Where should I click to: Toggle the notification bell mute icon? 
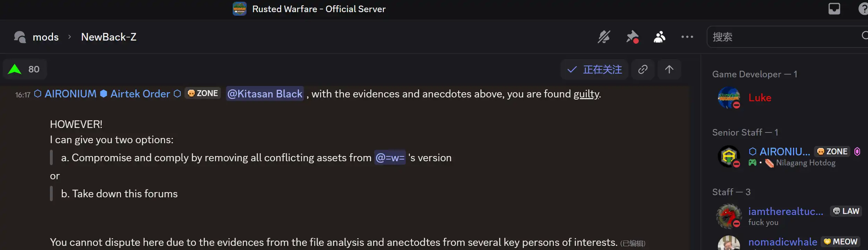604,37
